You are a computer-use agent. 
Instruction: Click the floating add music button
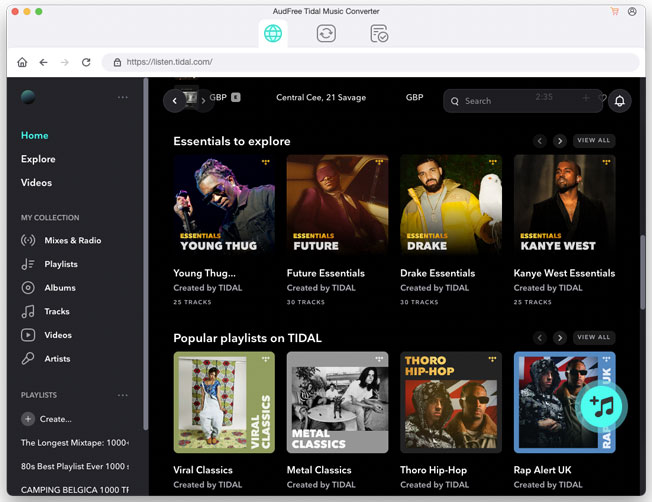point(603,405)
